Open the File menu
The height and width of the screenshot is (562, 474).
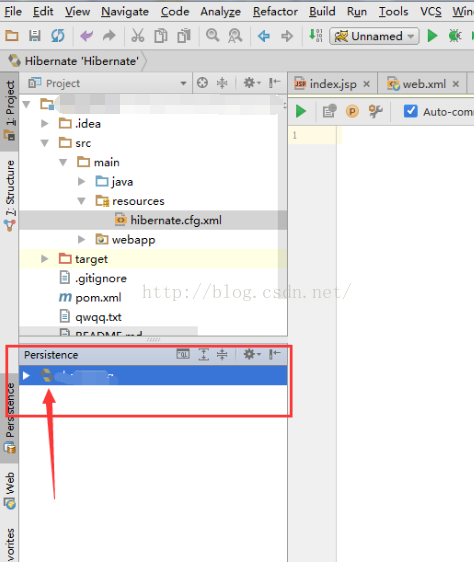[13, 11]
